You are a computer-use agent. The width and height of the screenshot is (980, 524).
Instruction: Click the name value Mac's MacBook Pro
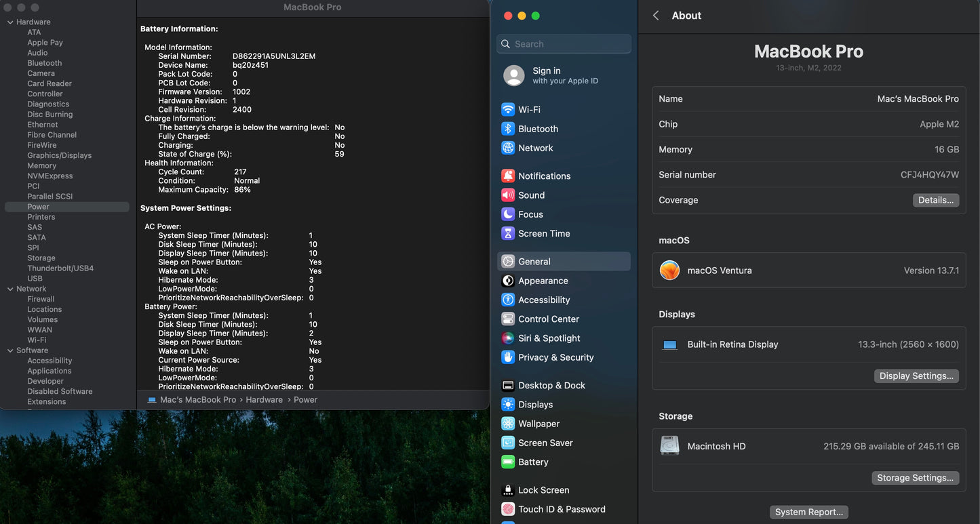pyautogui.click(x=918, y=99)
